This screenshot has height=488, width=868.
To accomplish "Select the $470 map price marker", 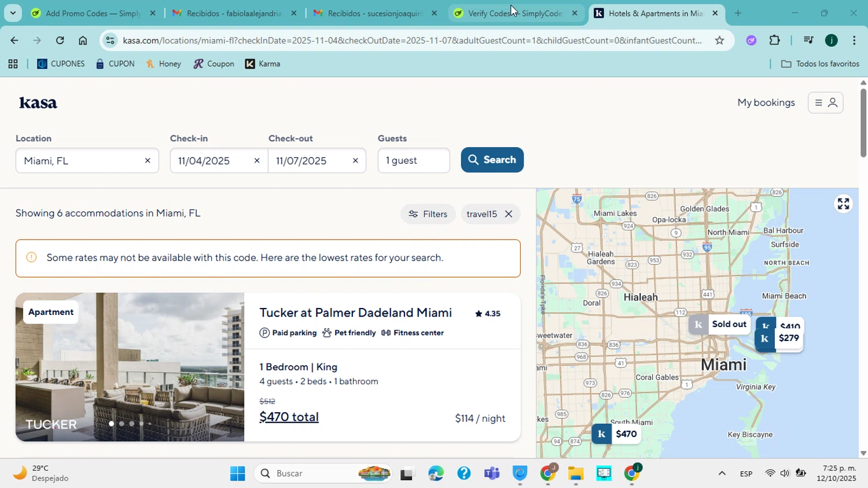I will 616,434.
